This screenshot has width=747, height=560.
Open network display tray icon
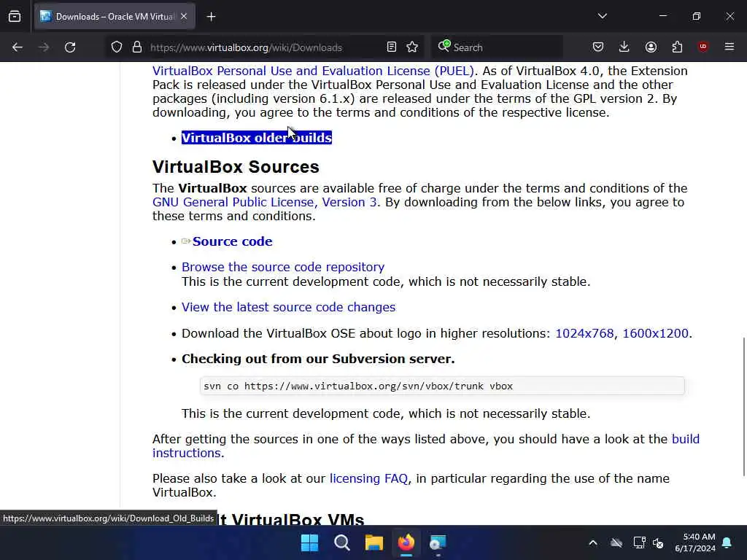pos(639,542)
